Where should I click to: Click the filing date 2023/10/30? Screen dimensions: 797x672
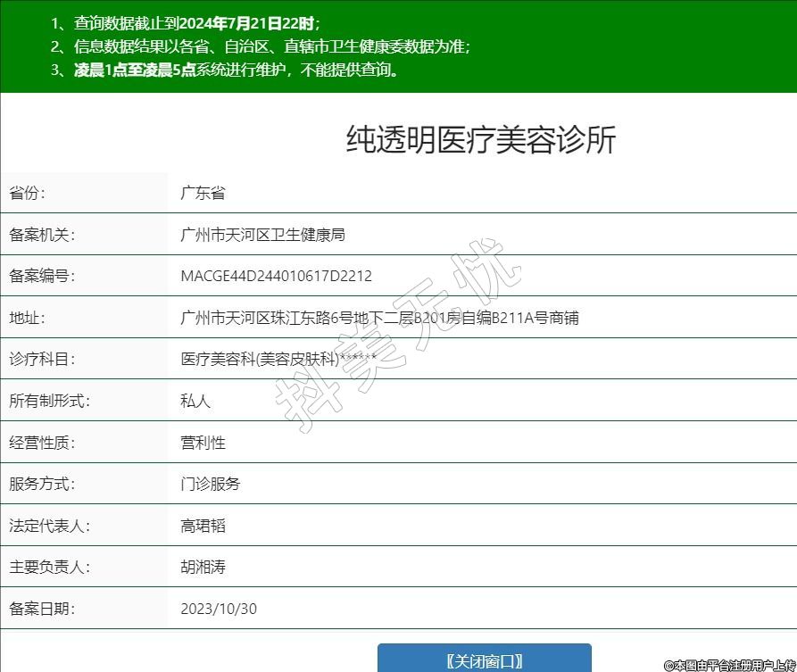point(219,609)
